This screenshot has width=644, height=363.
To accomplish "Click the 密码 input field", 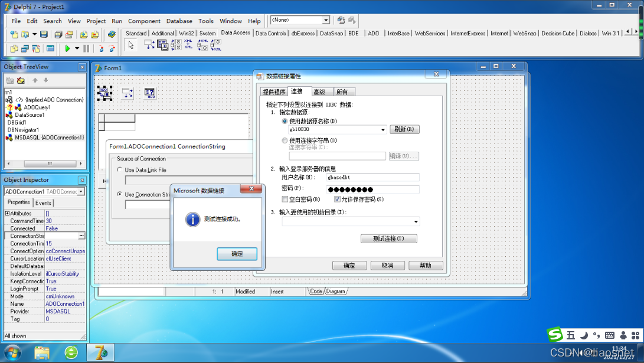I will pos(373,189).
